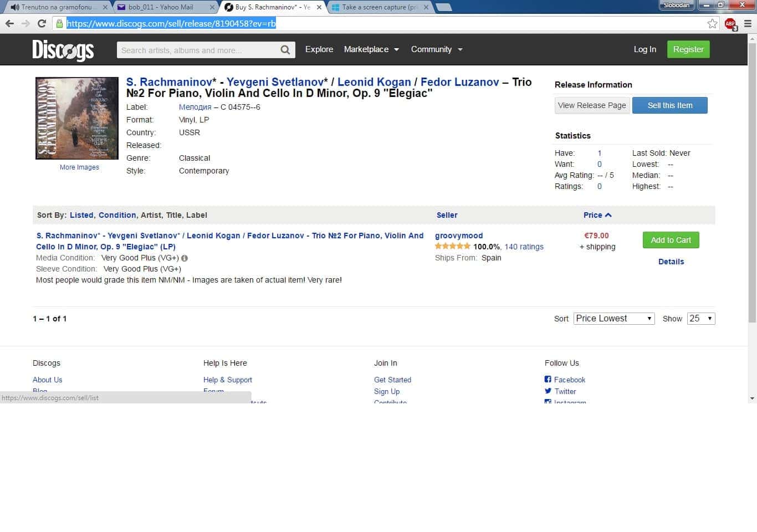Open a new browser tab
Screen dimensions: 757x532
click(x=444, y=7)
